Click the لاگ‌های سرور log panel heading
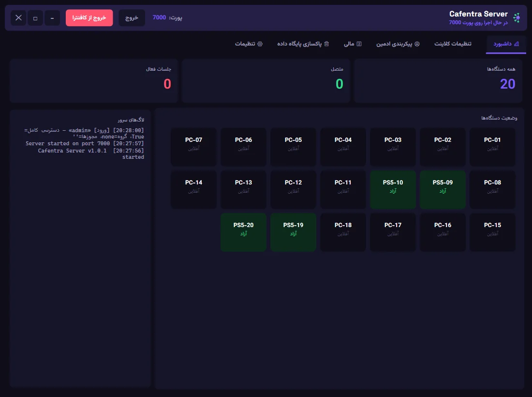 coord(131,120)
